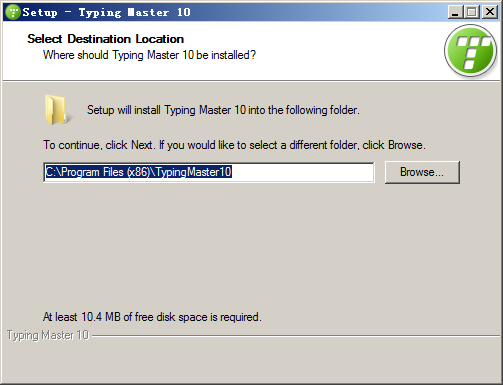Screen dimensions: 503x385
Task: Click the large green Typing Master logo
Action: pyautogui.click(x=471, y=51)
